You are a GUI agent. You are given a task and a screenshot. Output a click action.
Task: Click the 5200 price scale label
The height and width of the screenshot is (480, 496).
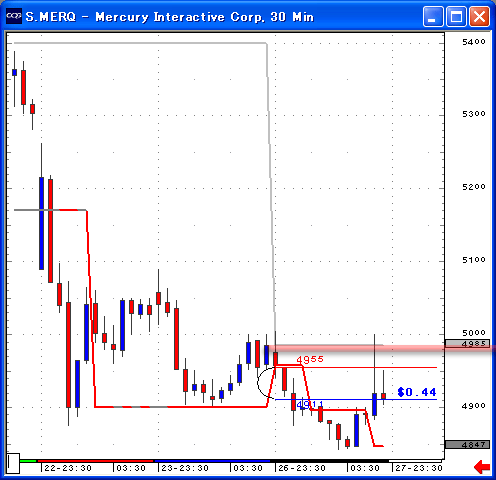point(474,187)
